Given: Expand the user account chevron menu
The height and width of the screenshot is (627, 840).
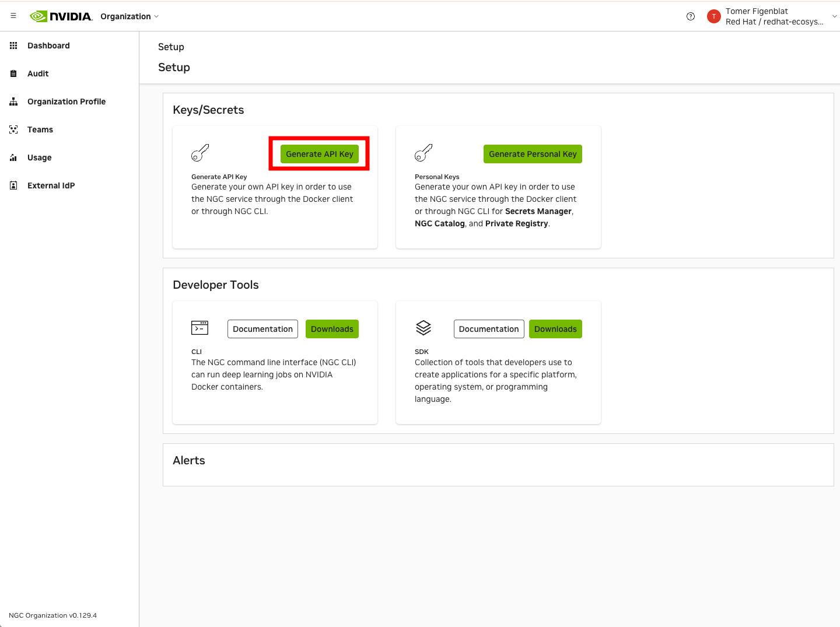Looking at the screenshot, I should click(x=834, y=16).
